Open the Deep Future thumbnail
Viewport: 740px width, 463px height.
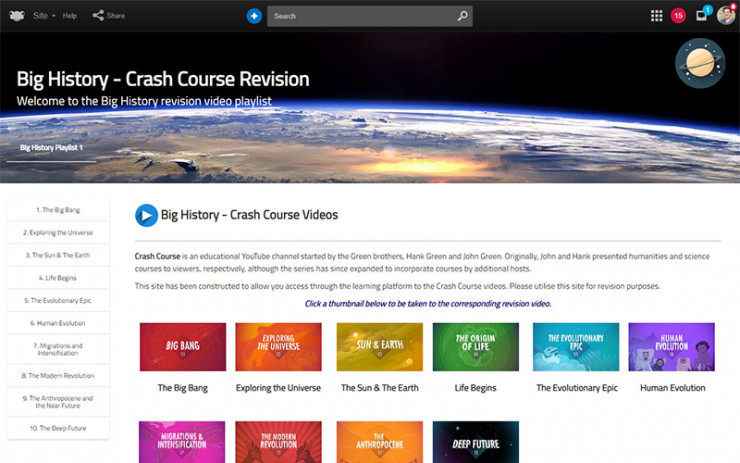click(476, 442)
